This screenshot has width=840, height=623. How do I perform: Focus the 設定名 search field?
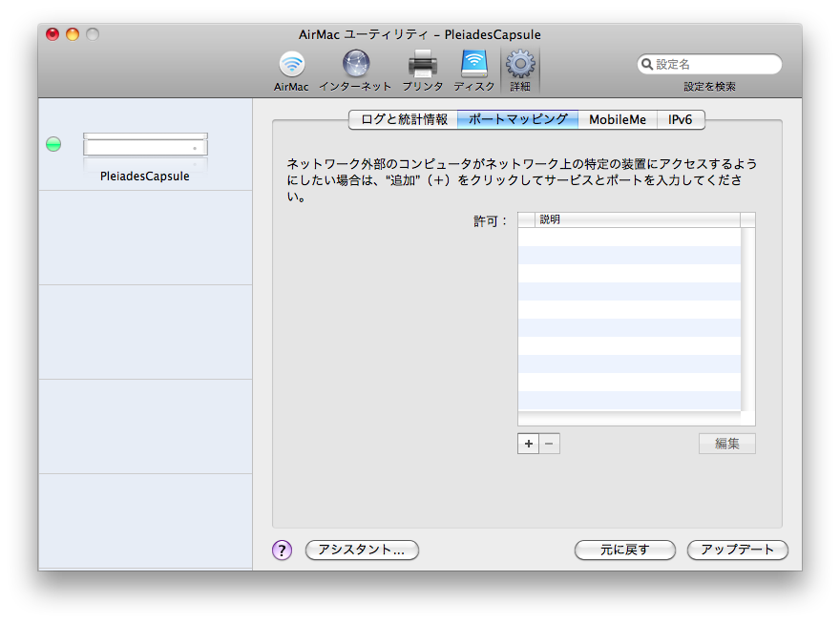click(x=709, y=64)
